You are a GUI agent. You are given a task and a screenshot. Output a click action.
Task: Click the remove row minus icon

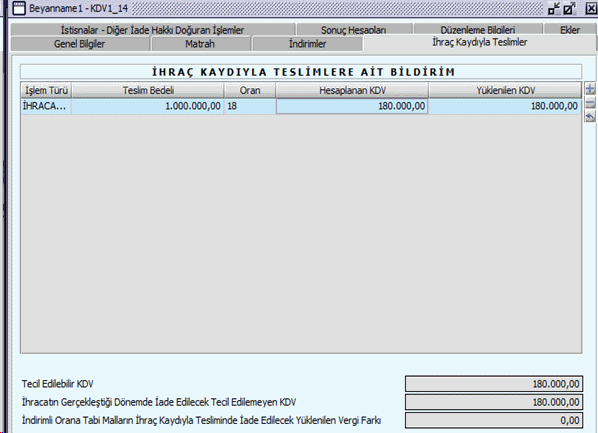click(590, 103)
